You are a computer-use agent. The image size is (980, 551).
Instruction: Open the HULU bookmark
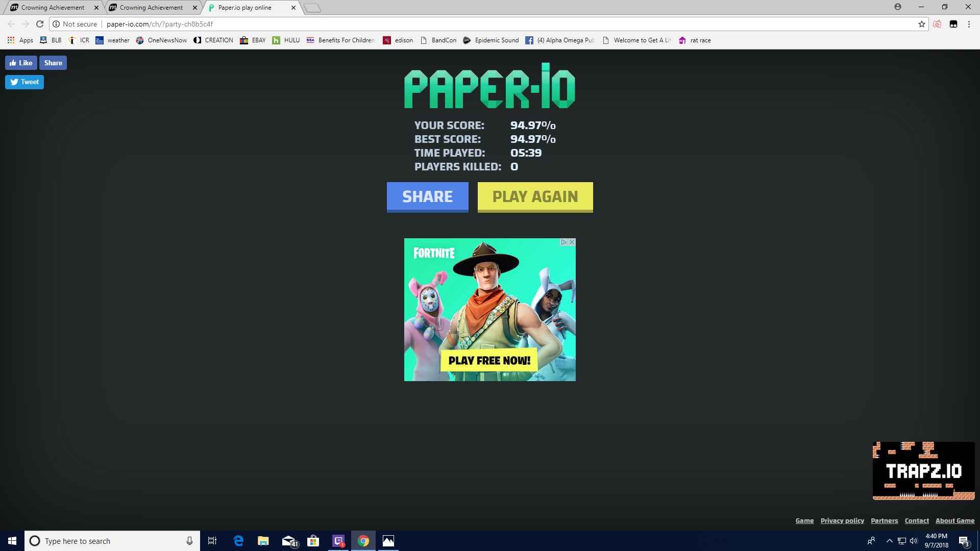286,40
